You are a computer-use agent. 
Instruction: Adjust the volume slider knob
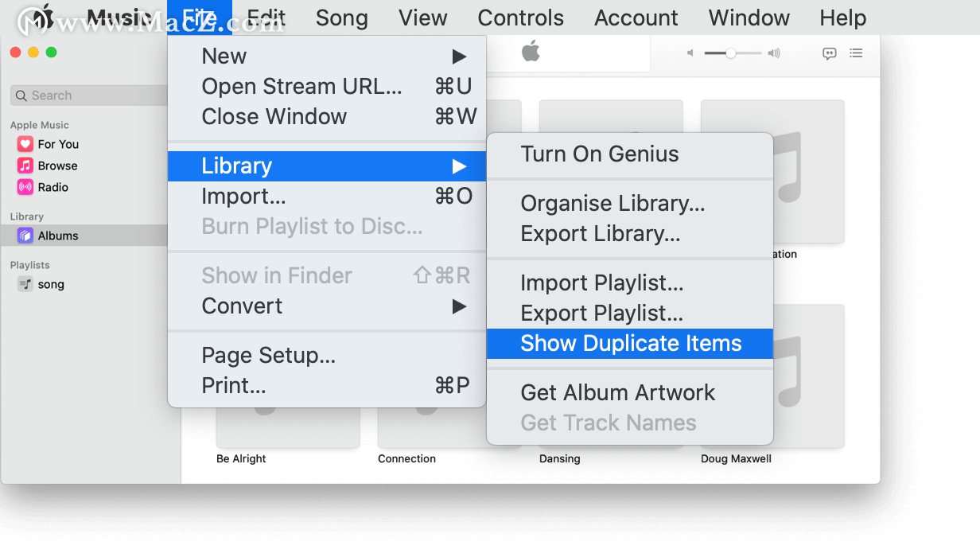pos(731,53)
